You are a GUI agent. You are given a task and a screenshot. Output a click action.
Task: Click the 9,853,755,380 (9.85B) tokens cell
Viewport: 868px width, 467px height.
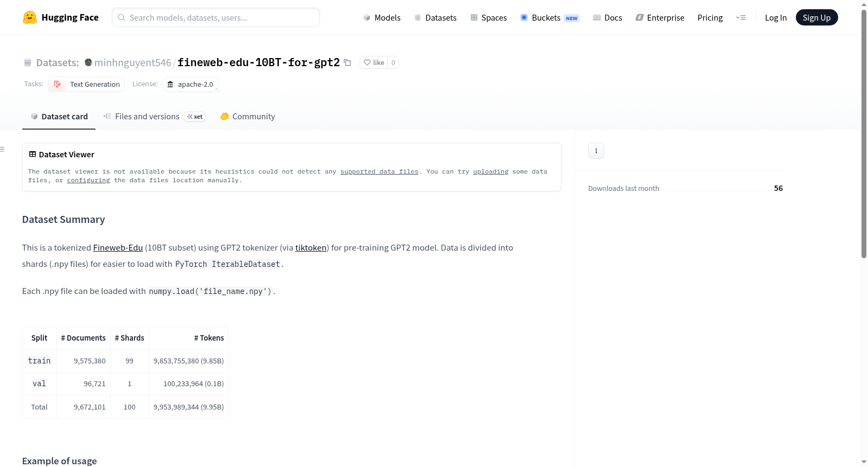[x=189, y=361]
